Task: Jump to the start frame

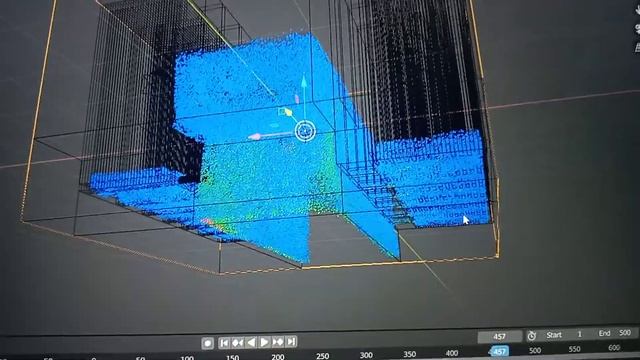Action: (x=224, y=343)
